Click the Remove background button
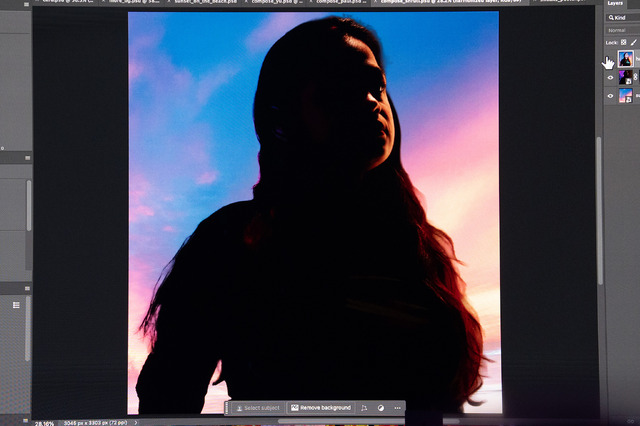The width and height of the screenshot is (640, 426). pos(321,408)
